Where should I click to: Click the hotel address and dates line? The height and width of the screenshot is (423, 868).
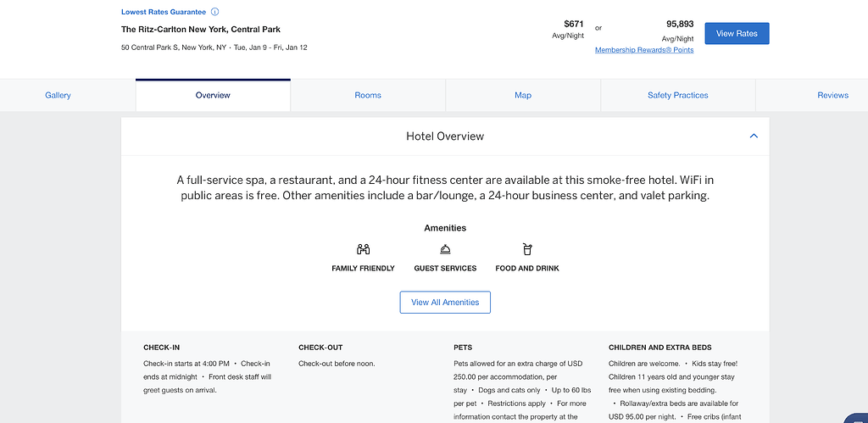214,47
